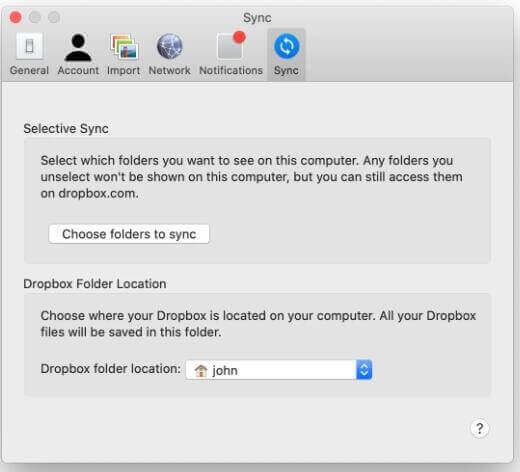The height and width of the screenshot is (472, 520).
Task: Open the General preferences icon
Action: pyautogui.click(x=29, y=46)
